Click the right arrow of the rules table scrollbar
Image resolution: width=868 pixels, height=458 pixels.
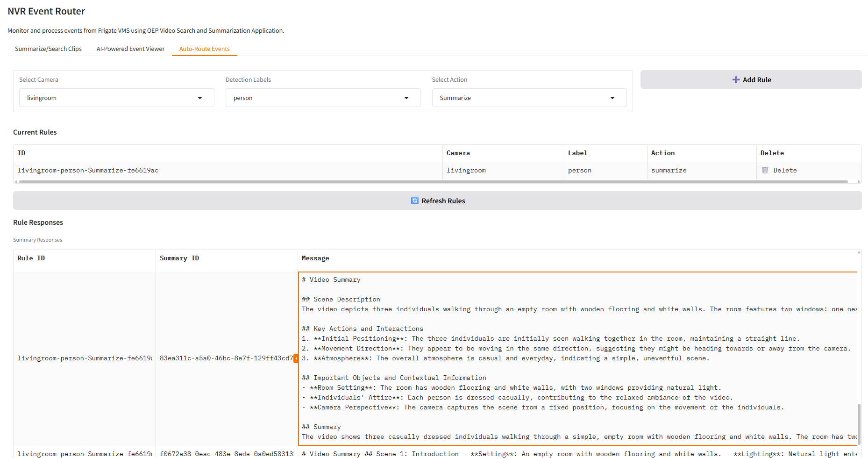click(x=859, y=182)
